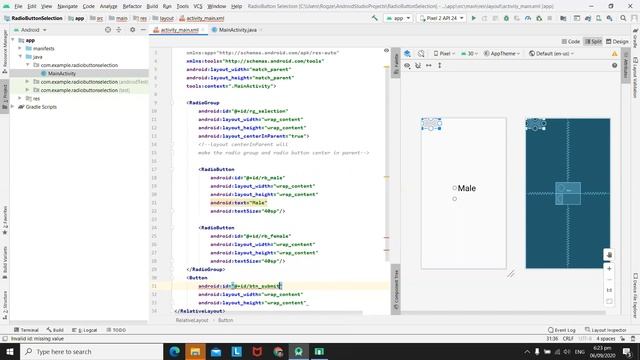Viewport: 640px width, 360px height.
Task: Open the Layout Inspector
Action: coord(605,330)
